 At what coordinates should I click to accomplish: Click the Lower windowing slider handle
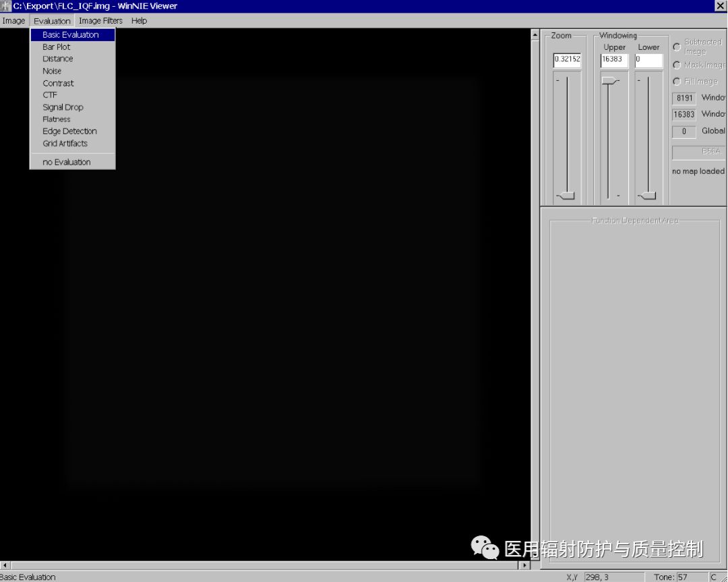(647, 196)
